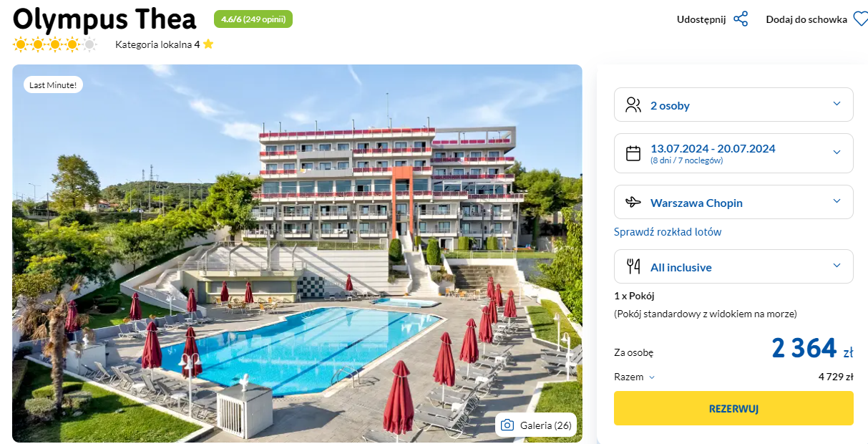Click the calendar icon by dates
The width and height of the screenshot is (868, 444).
point(633,153)
